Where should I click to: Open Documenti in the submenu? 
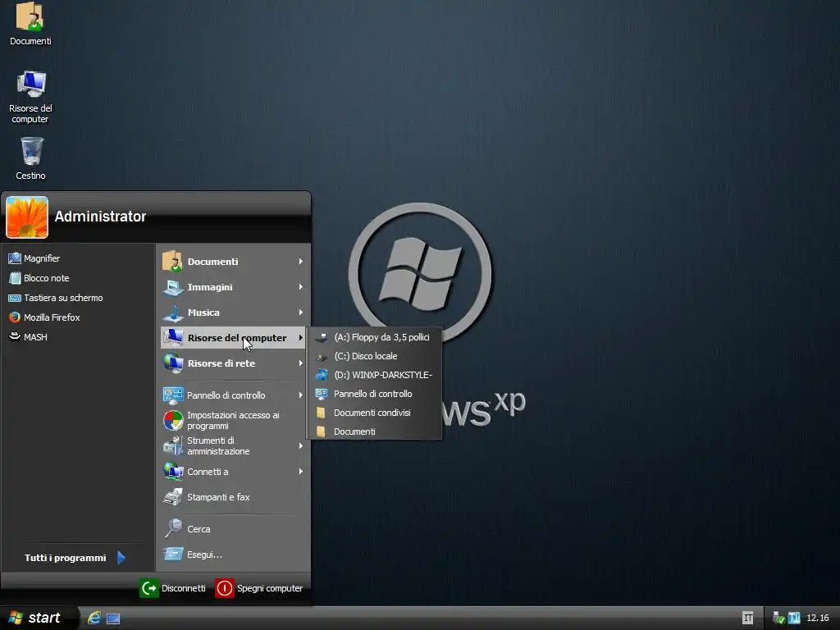click(x=374, y=431)
